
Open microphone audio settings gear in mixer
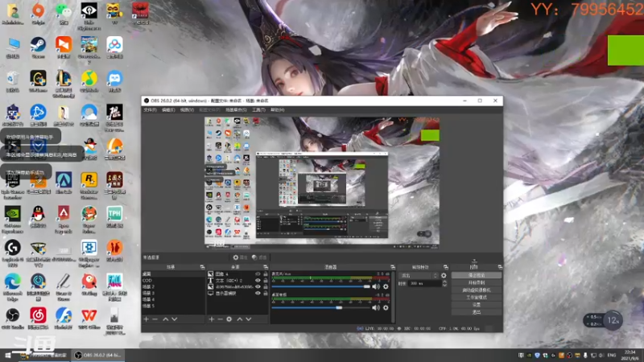coord(386,286)
